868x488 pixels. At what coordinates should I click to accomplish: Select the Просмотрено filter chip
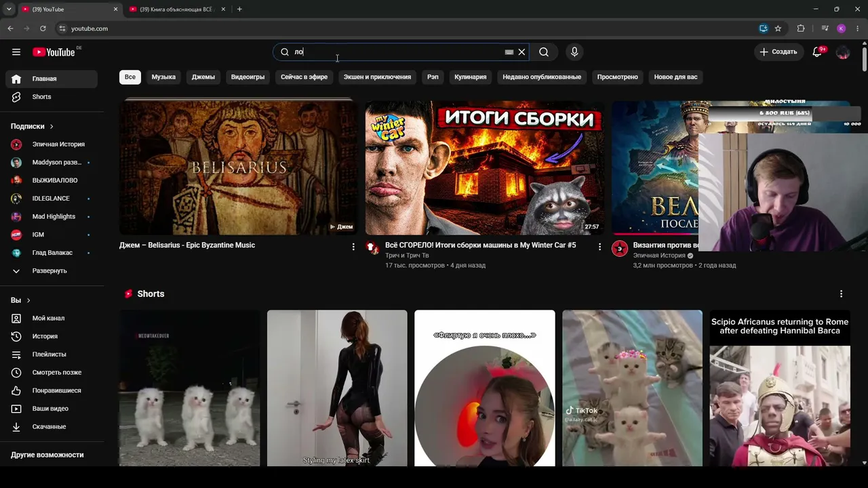click(618, 77)
